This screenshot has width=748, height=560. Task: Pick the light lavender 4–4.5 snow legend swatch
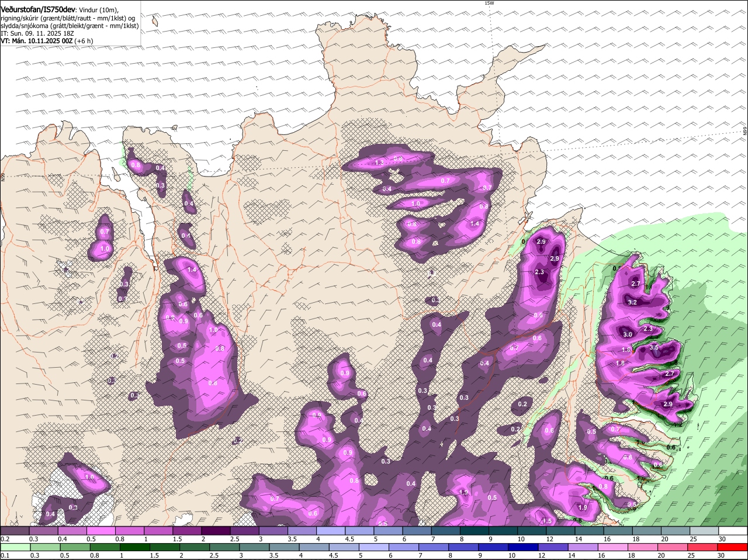pyautogui.click(x=331, y=531)
